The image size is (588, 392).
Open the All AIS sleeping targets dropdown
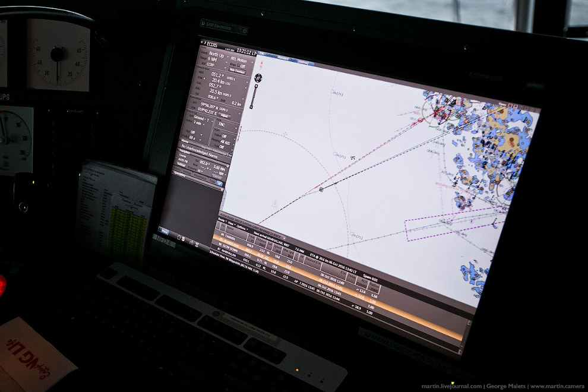click(227, 143)
